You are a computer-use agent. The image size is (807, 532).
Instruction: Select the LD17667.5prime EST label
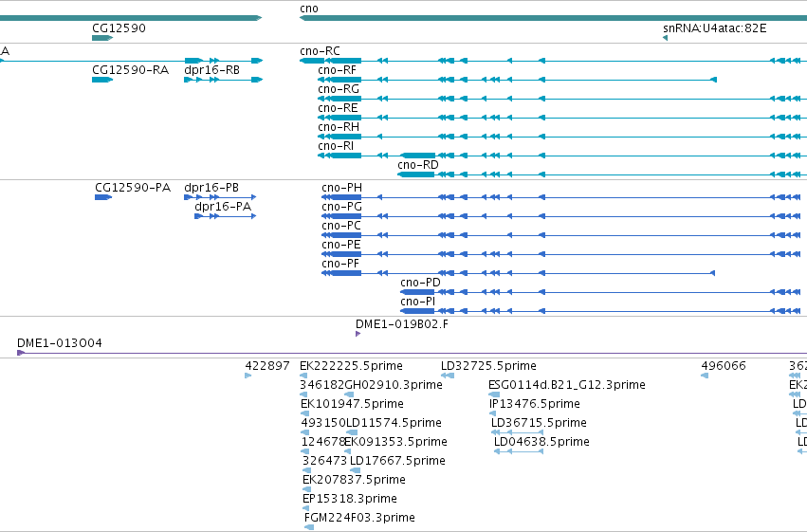pyautogui.click(x=397, y=462)
